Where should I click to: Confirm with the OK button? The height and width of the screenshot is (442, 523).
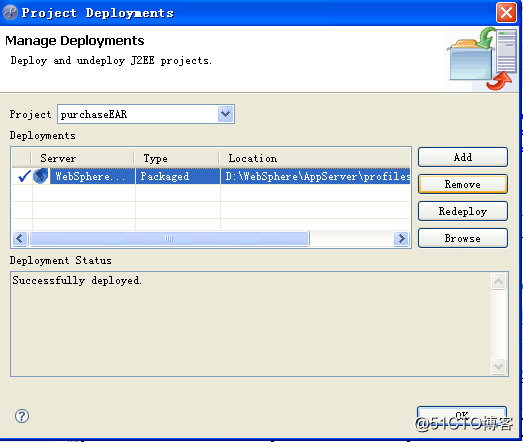(462, 416)
